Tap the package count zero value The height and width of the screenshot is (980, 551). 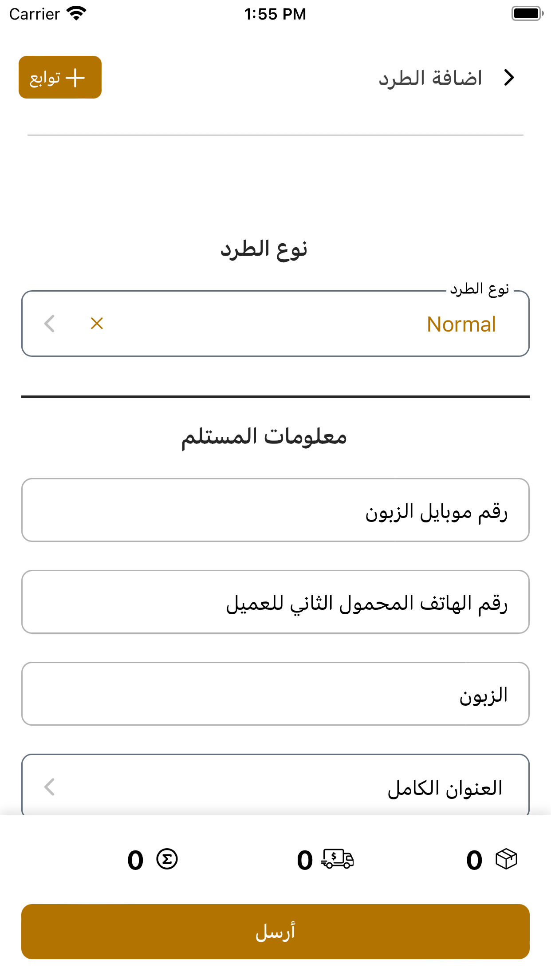(x=474, y=860)
